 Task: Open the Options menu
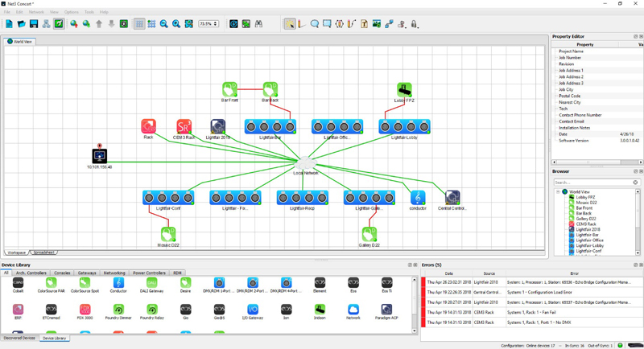point(71,12)
